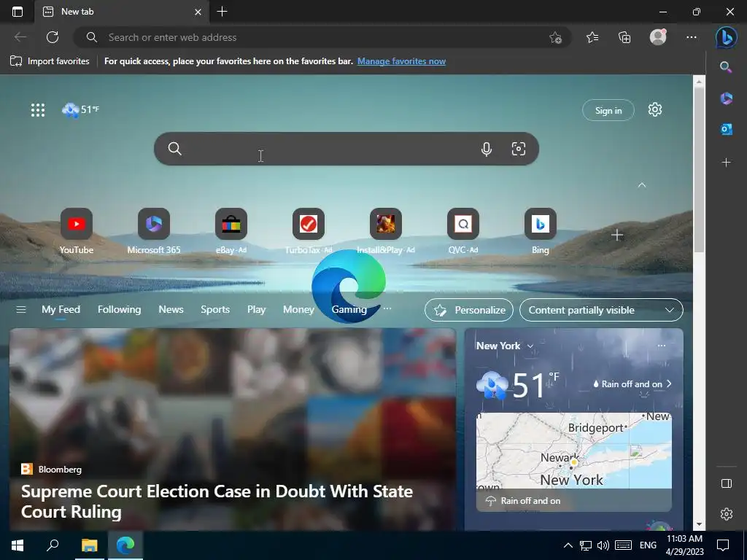Focus the address bar input
747x560 pixels.
pos(324,37)
